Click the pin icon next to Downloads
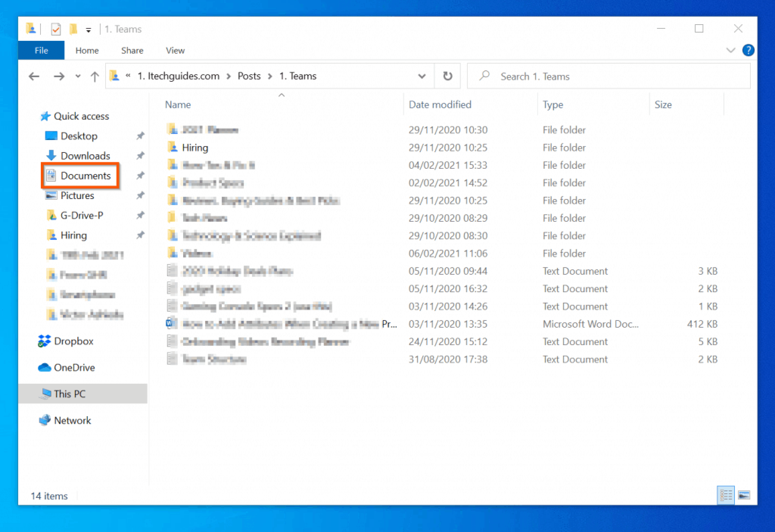 pyautogui.click(x=140, y=156)
